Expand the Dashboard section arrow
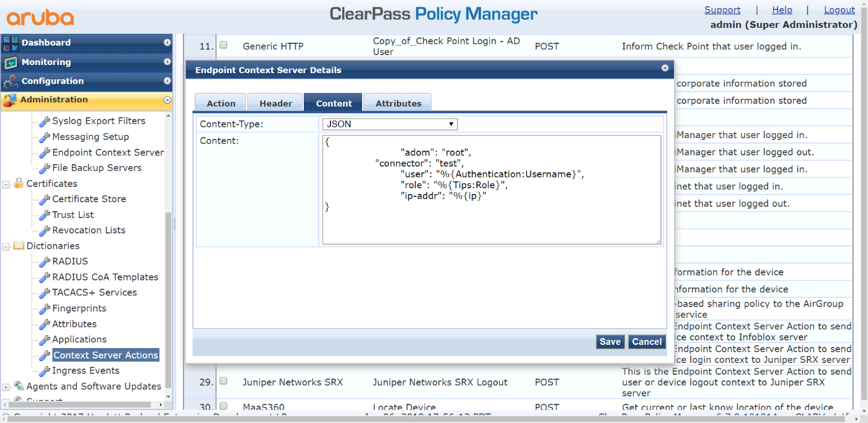868x423 pixels. 167,43
